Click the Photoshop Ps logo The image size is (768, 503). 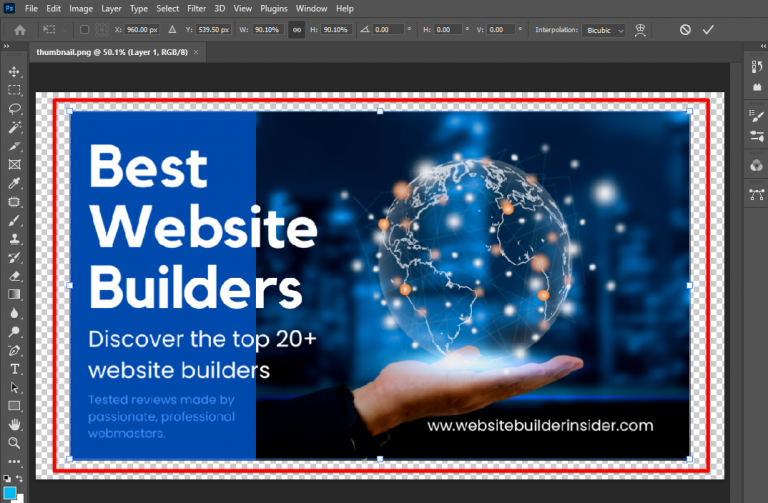9,8
